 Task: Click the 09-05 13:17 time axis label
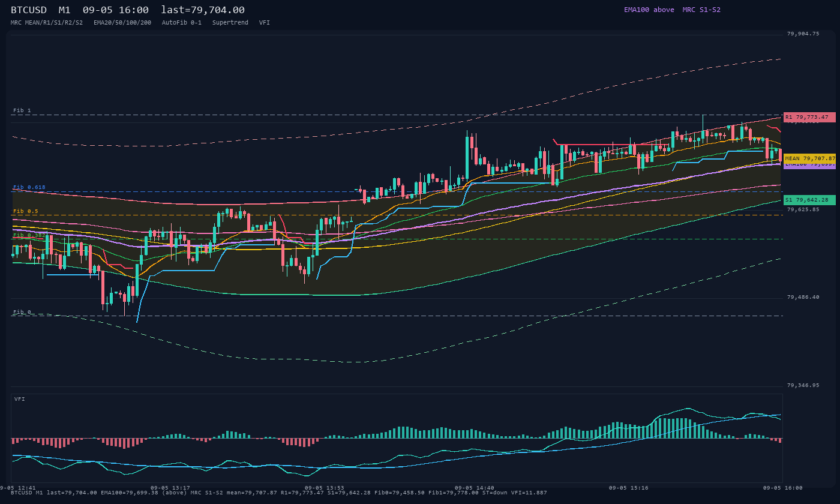click(x=170, y=488)
